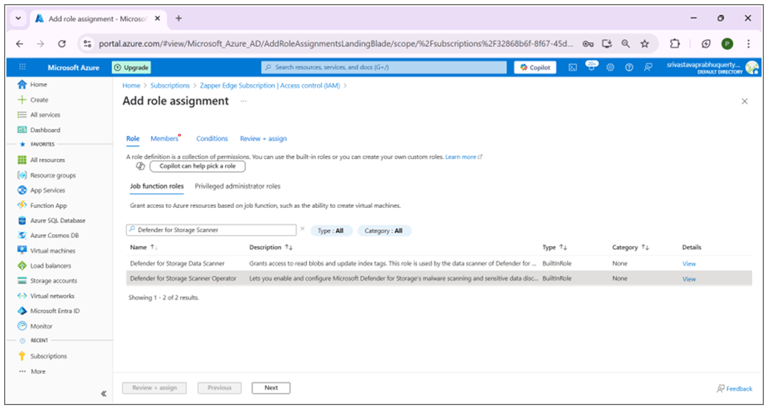The width and height of the screenshot is (768, 408).
Task: Click the Home icon in the sidebar
Action: [22, 84]
